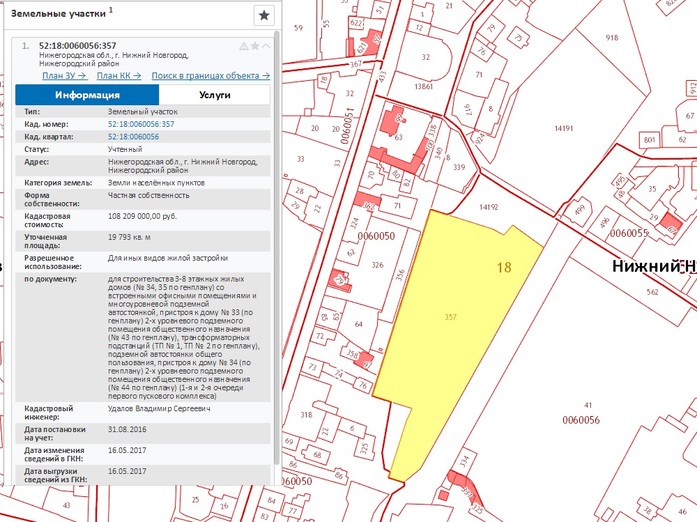Click the warning triangle icon on result
The width and height of the screenshot is (697, 522).
tap(243, 46)
